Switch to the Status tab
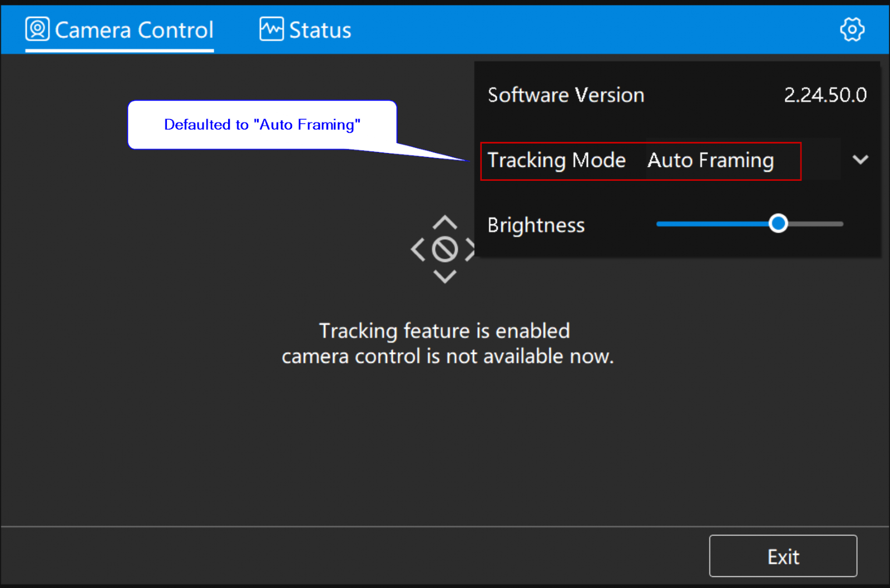The image size is (890, 588). pos(320,30)
